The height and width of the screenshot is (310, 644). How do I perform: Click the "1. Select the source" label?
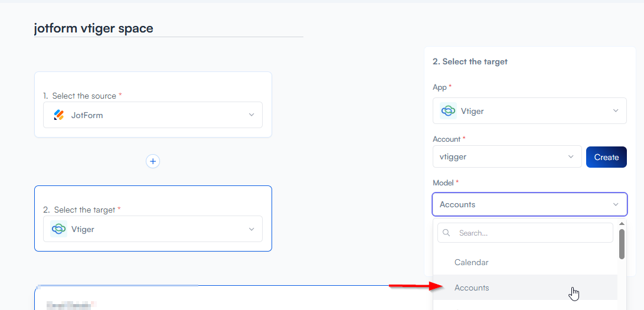83,96
